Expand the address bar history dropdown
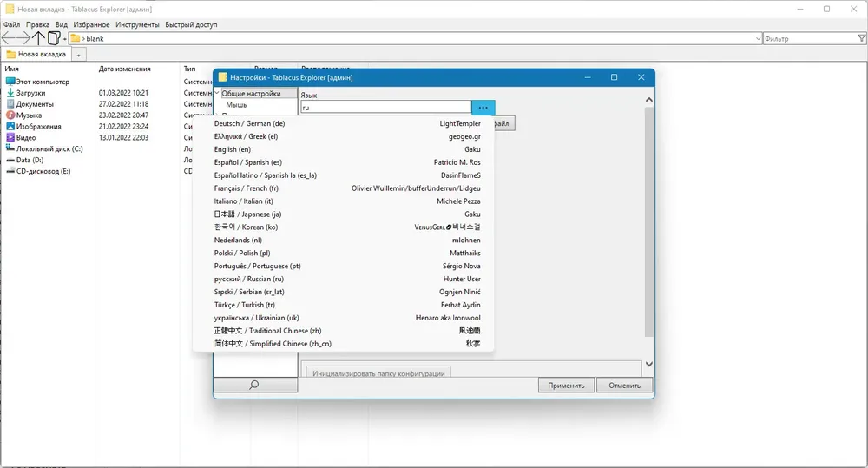The image size is (868, 468). pyautogui.click(x=759, y=39)
